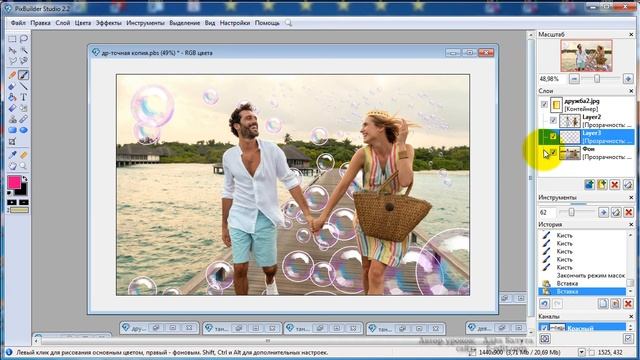Click the navigator thumbnail preview in Масштаб
Screen dimensions: 640x360
coord(586,56)
